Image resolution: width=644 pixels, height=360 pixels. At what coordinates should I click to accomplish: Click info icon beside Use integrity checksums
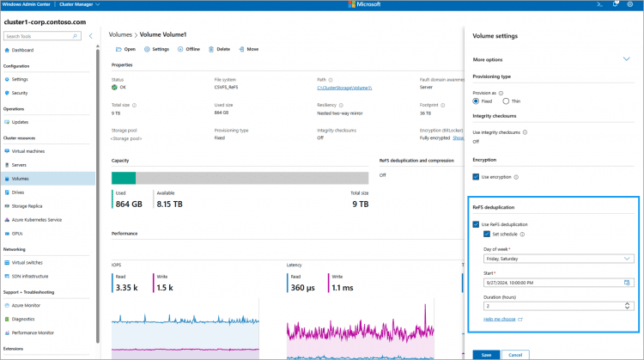pos(525,132)
